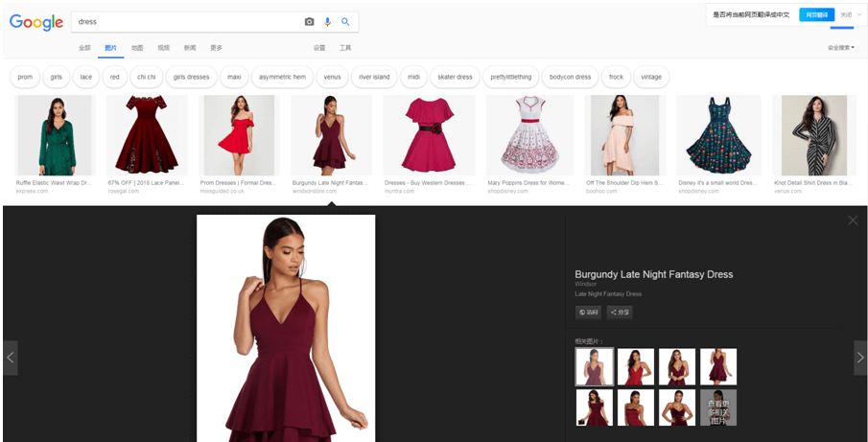868x442 pixels.
Task: Open the rosegal Lace Panel dress thumbnail
Action: (147, 135)
